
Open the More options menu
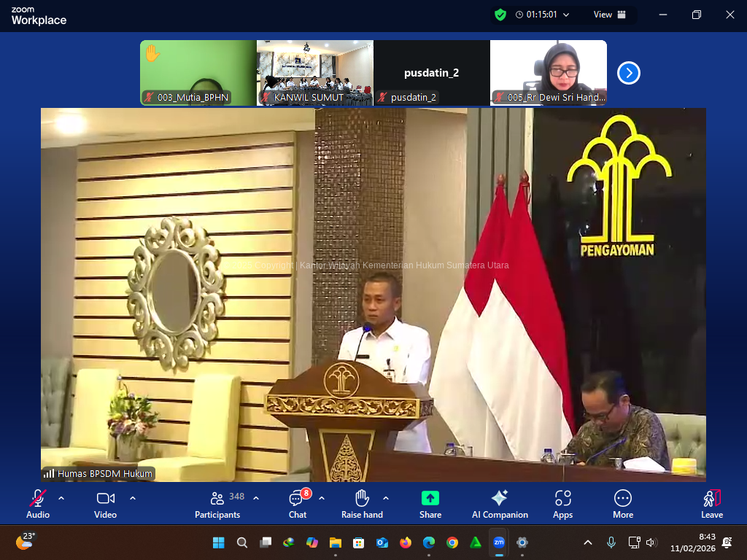click(x=623, y=504)
